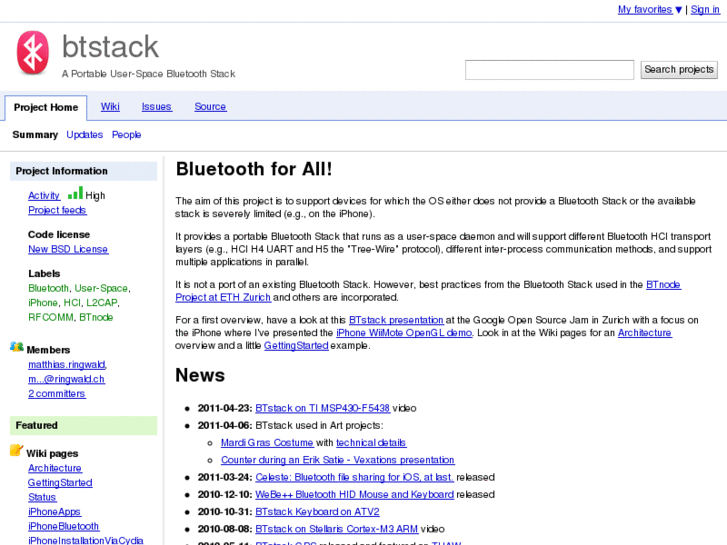Click the L2CAP label
This screenshot has width=727, height=545.
[x=102, y=302]
